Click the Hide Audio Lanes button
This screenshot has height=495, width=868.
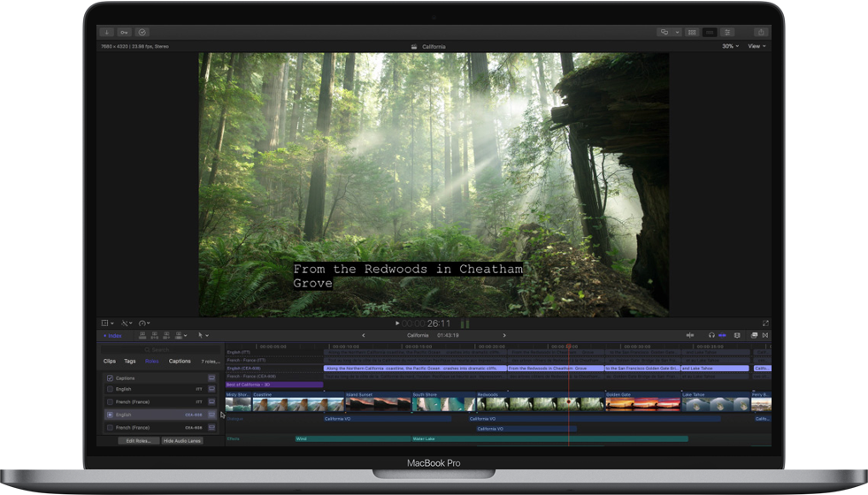point(182,440)
